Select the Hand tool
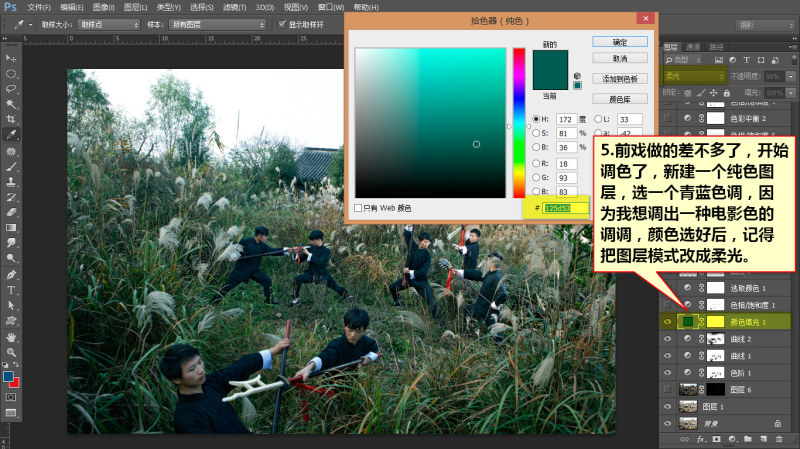 click(x=11, y=337)
